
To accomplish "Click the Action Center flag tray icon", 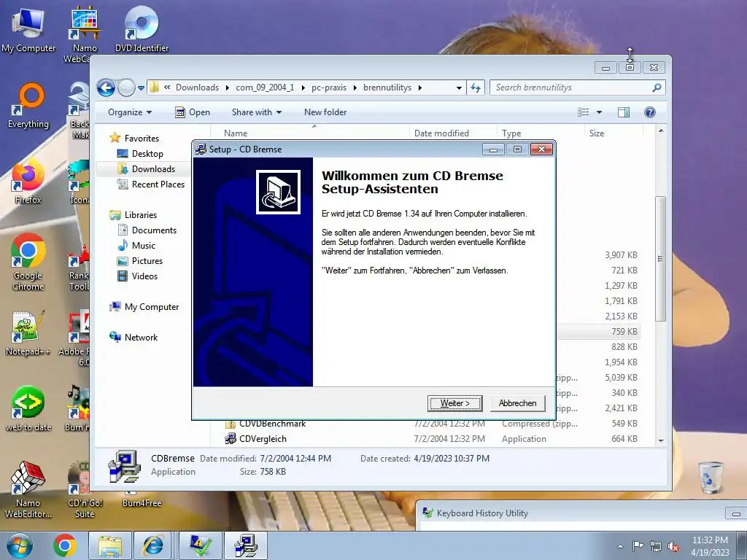I will click(638, 546).
